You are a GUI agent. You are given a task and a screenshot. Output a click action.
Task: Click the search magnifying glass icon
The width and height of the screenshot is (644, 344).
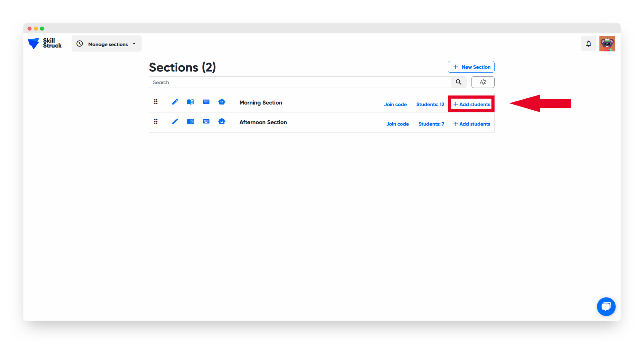click(459, 82)
